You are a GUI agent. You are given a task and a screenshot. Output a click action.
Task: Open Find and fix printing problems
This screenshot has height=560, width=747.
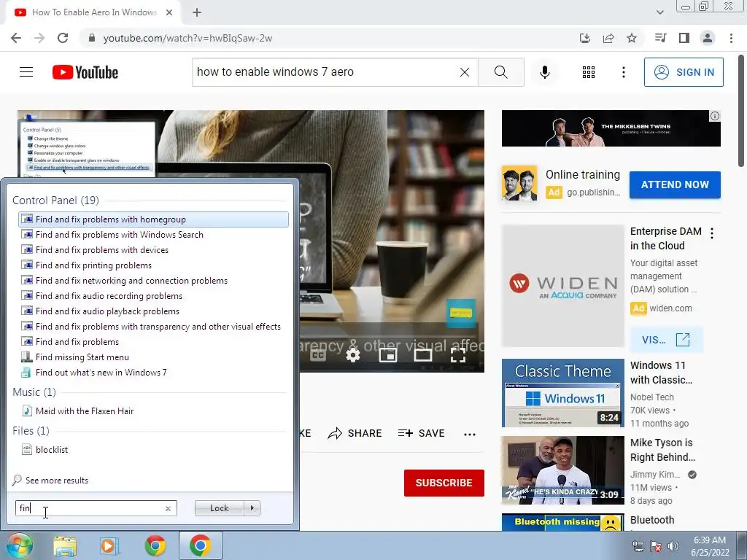pyautogui.click(x=153, y=265)
